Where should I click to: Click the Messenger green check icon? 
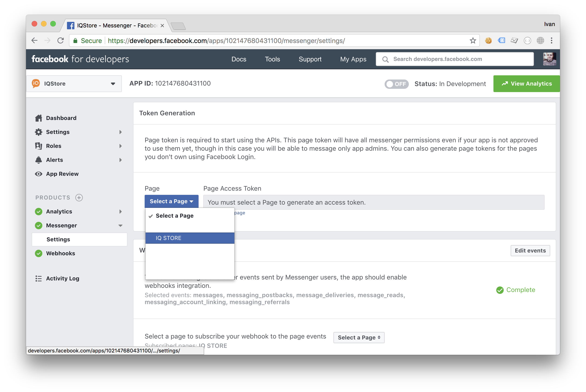pyautogui.click(x=39, y=226)
